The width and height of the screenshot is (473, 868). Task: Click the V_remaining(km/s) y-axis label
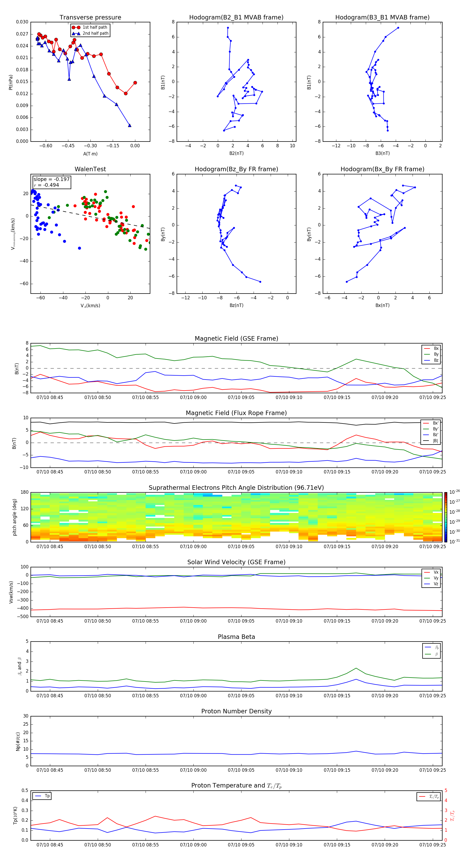pyautogui.click(x=13, y=234)
